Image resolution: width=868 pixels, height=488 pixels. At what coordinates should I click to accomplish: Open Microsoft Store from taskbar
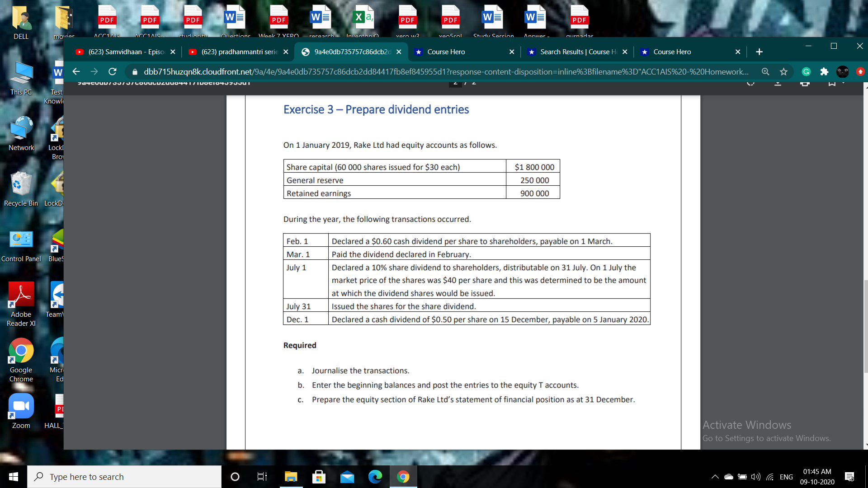[319, 477]
